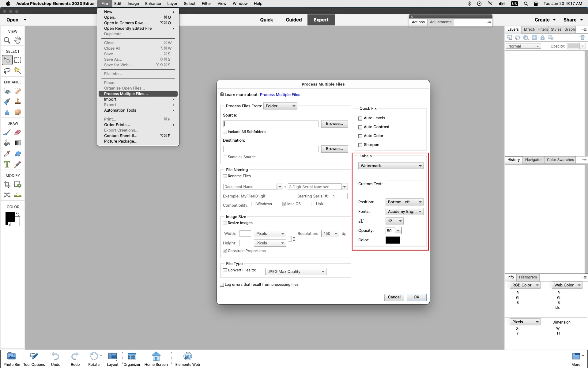Enable the Resize Images checkbox
588x368 pixels.
(x=225, y=223)
